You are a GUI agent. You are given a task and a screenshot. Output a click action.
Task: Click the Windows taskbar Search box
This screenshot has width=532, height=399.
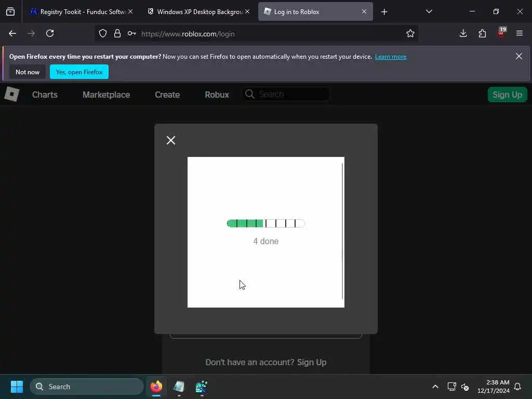tap(87, 387)
